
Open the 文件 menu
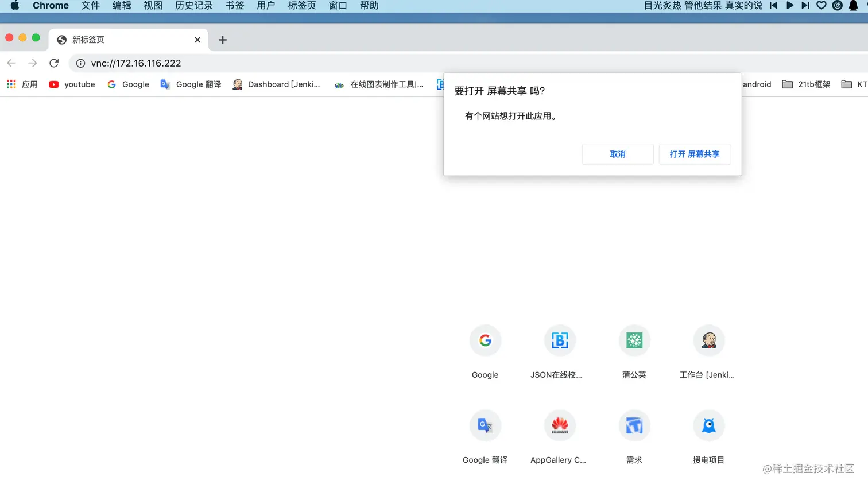(x=91, y=6)
